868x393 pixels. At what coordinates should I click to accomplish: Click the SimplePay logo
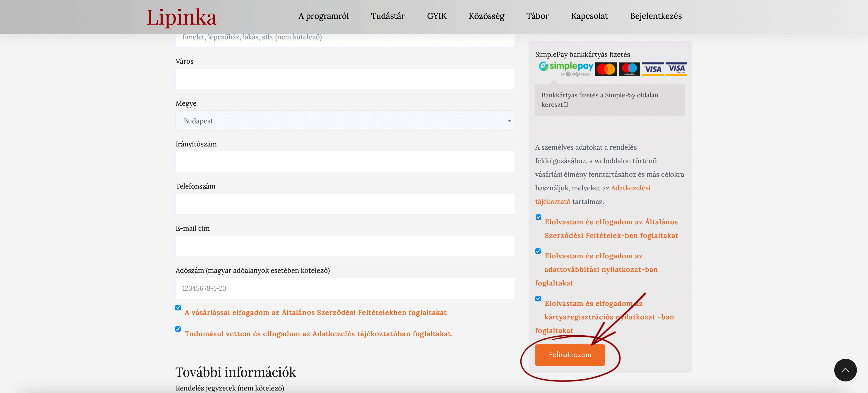[566, 69]
